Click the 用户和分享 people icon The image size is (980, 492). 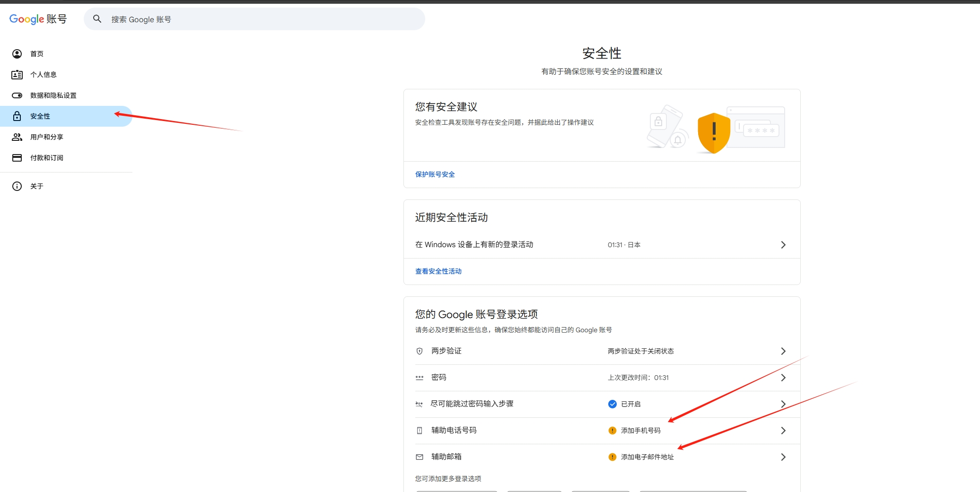click(x=17, y=137)
